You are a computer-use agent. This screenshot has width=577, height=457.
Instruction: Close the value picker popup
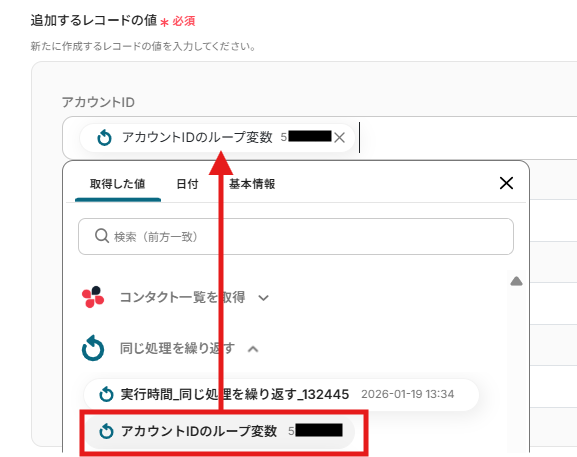click(506, 183)
